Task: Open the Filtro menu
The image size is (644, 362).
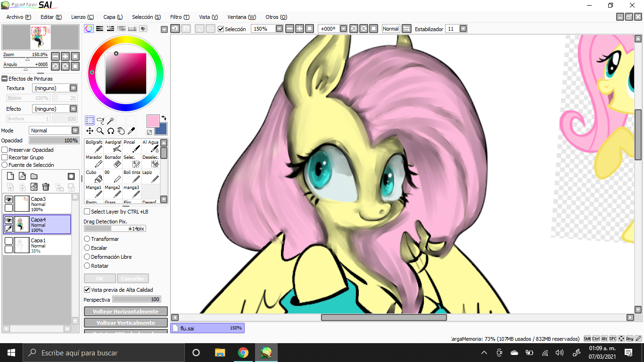Action: [179, 17]
